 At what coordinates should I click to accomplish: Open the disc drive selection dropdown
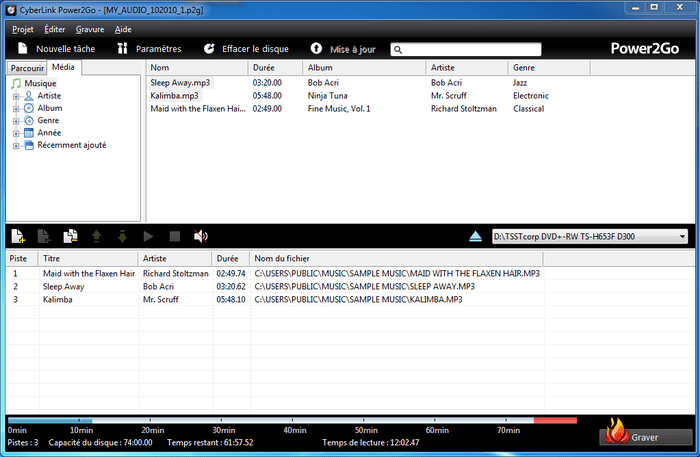[681, 237]
